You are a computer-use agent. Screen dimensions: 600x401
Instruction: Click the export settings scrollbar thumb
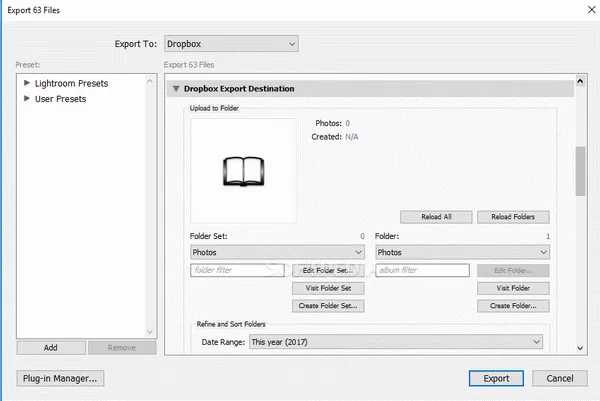580,171
